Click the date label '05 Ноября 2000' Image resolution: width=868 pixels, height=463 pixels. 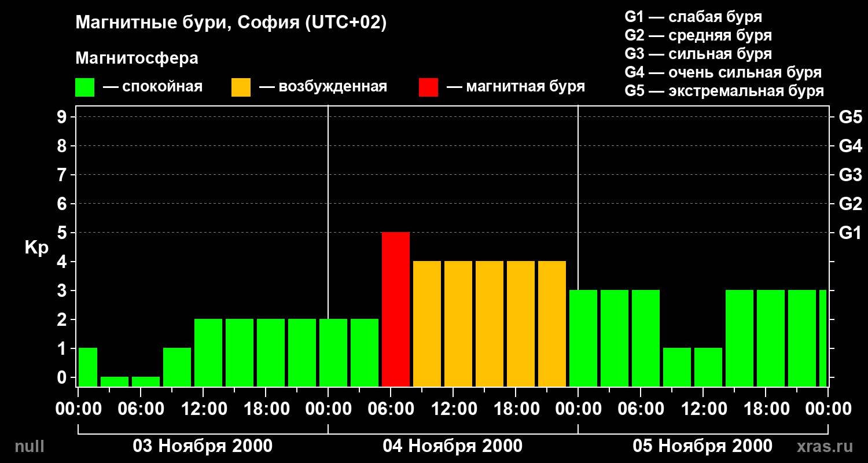703,446
